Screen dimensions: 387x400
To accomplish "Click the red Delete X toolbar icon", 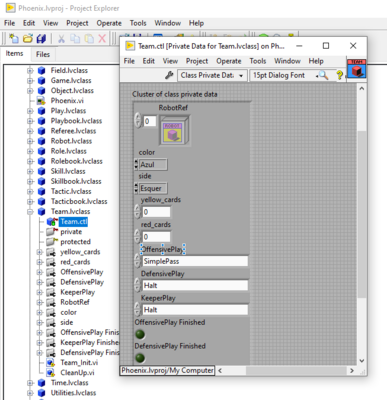I will click(102, 39).
